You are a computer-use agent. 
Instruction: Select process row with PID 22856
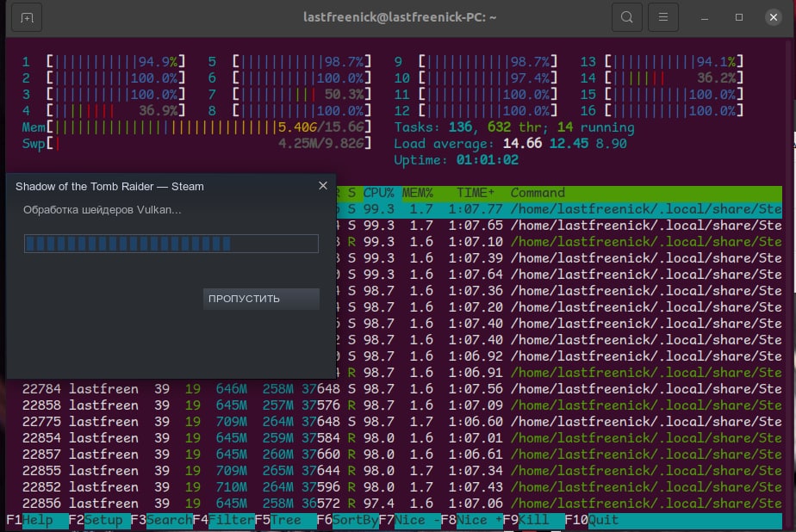(401, 504)
